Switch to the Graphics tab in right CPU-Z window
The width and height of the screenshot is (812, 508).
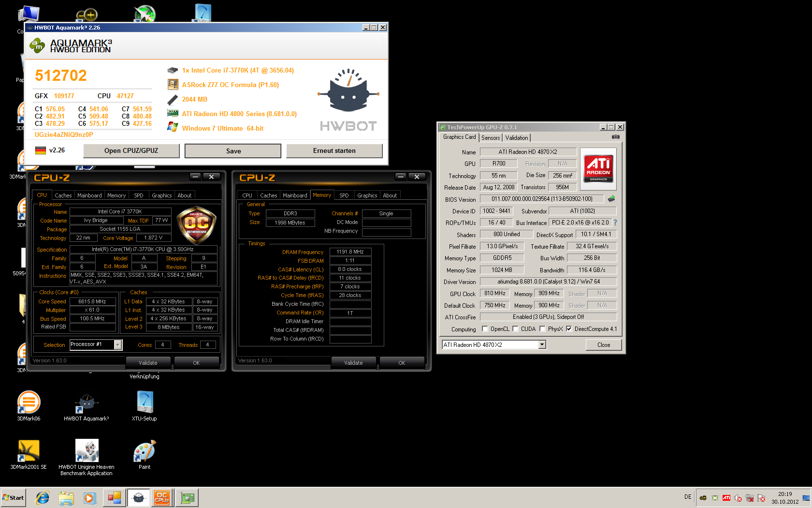(x=367, y=195)
